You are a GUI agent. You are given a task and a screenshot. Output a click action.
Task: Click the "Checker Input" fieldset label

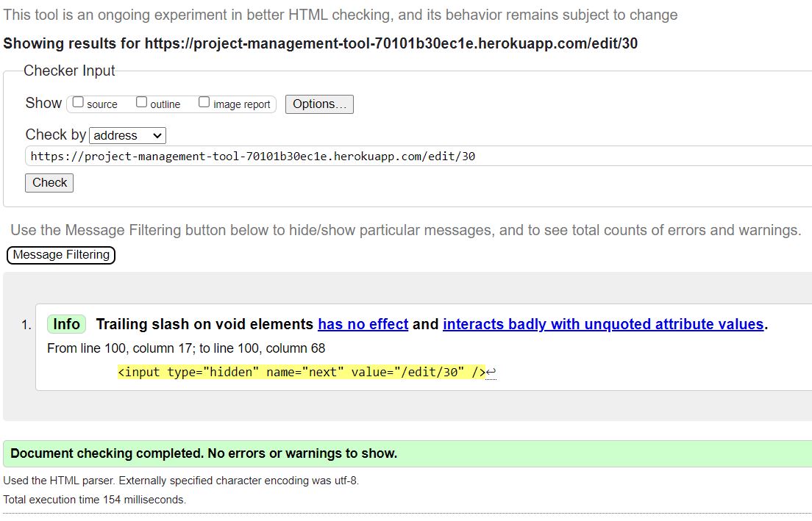[68, 71]
